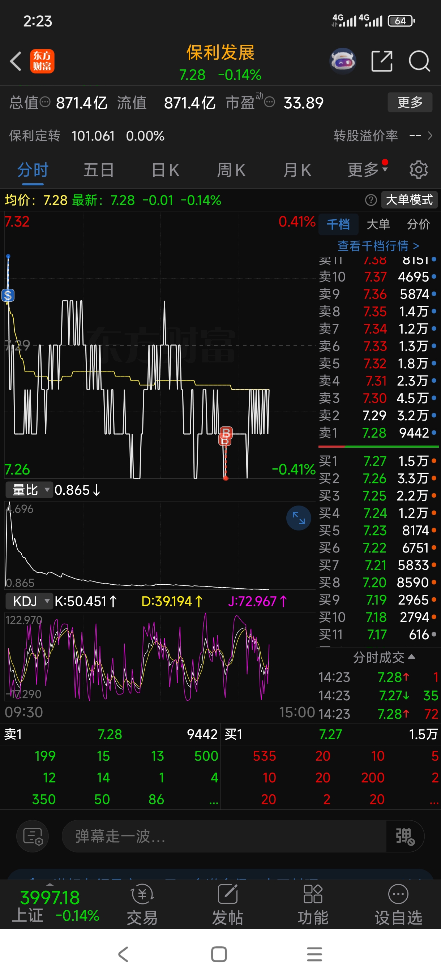This screenshot has width=441, height=980.
Task: Tap the 保利发展 stock title
Action: point(220,52)
